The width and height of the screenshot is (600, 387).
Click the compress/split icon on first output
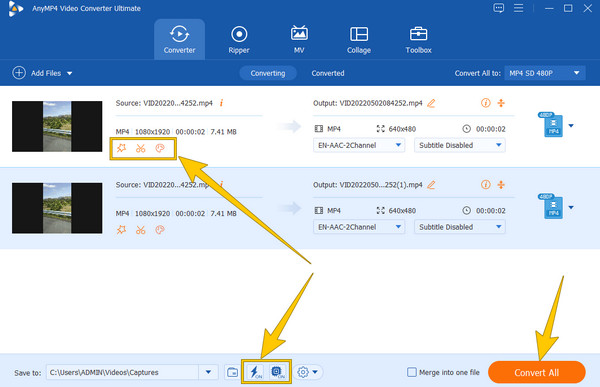(x=501, y=103)
